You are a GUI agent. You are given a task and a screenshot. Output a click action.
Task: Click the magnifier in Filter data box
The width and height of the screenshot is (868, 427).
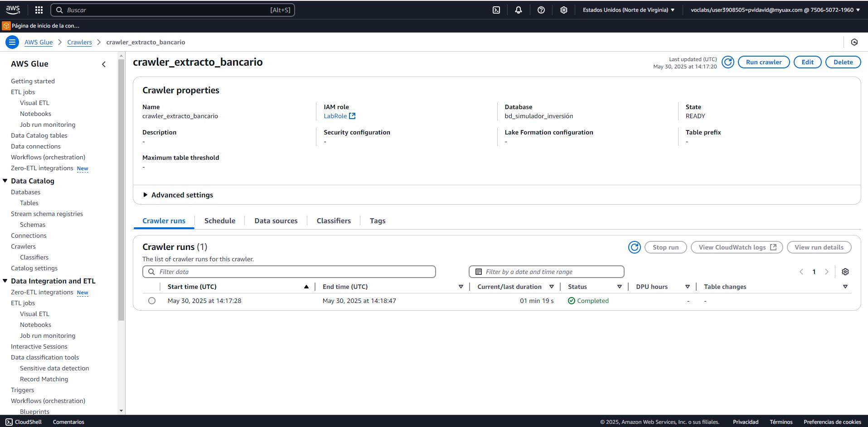[x=151, y=272]
